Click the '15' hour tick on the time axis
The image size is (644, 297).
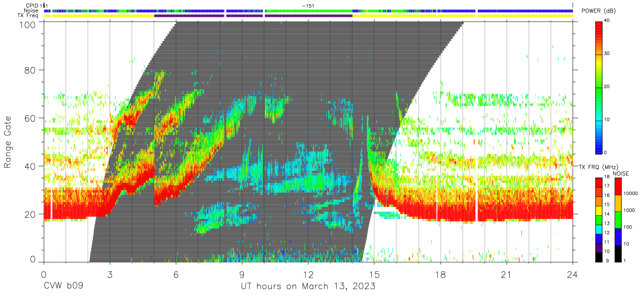374,274
